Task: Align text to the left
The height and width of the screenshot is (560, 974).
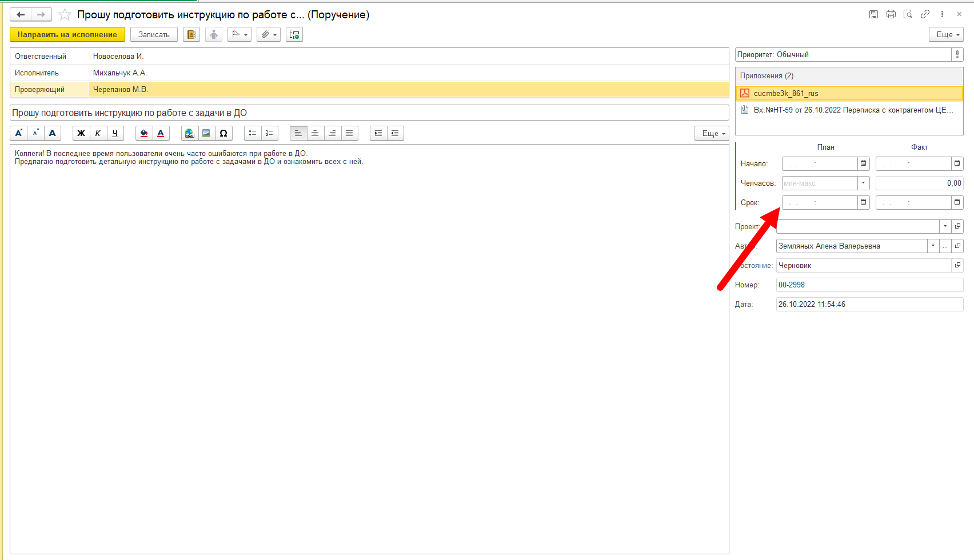Action: click(298, 133)
